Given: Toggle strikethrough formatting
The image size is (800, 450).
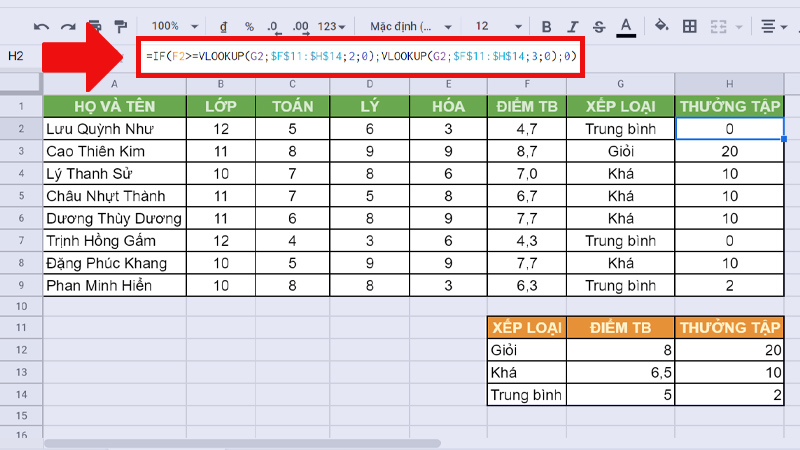Looking at the screenshot, I should pyautogui.click(x=598, y=25).
